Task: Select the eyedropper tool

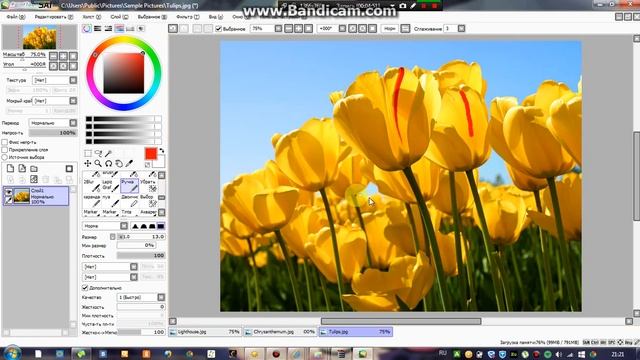Action: click(x=129, y=164)
